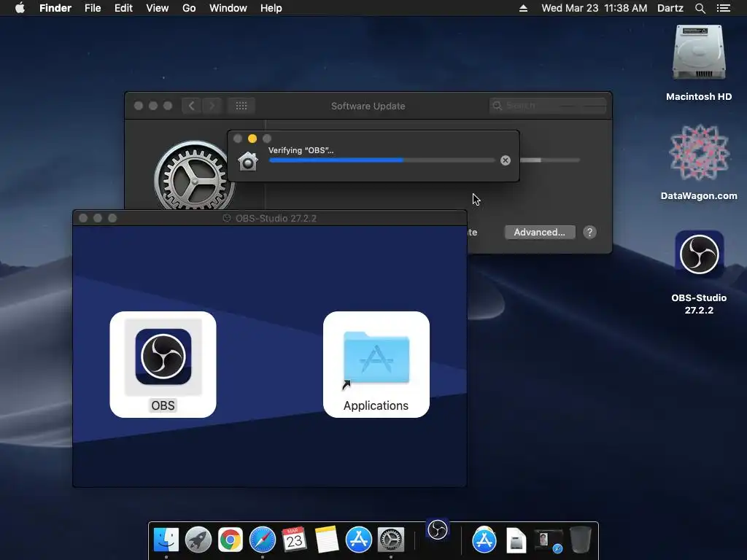
Task: Click the installer icon in Verifying dialog
Action: point(248,161)
